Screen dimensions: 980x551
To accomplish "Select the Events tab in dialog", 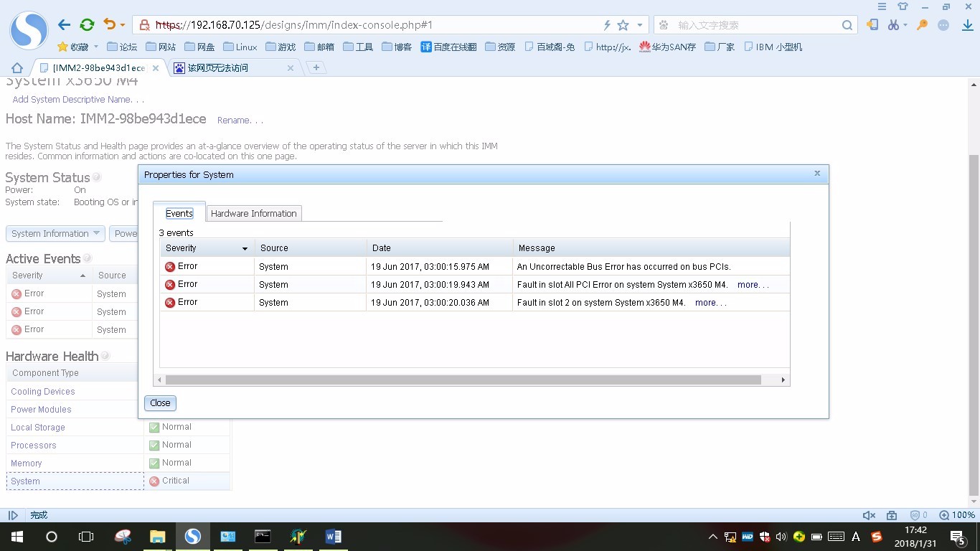I will 179,213.
